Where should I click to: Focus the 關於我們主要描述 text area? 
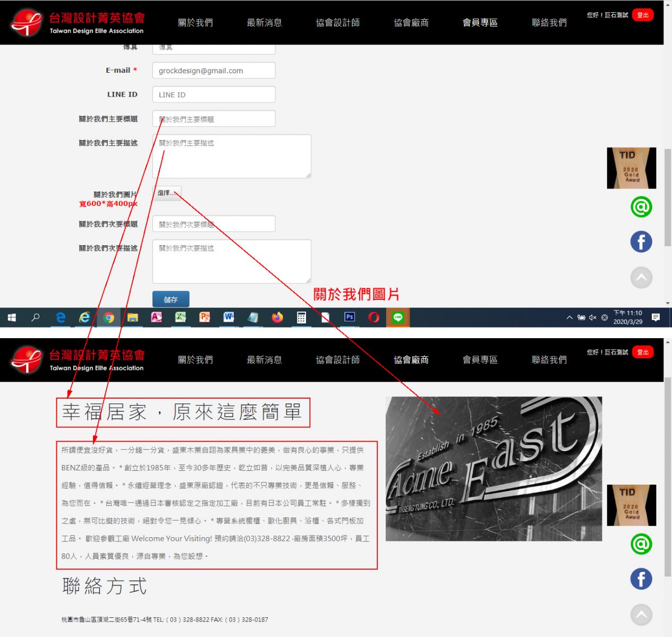232,156
